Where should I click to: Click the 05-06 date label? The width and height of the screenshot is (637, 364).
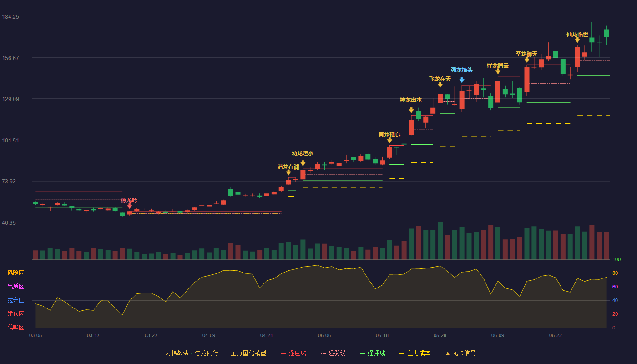[324, 335]
